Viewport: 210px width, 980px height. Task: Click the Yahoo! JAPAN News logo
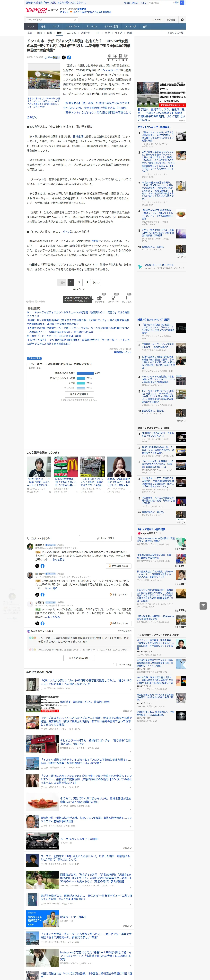click(42, 11)
